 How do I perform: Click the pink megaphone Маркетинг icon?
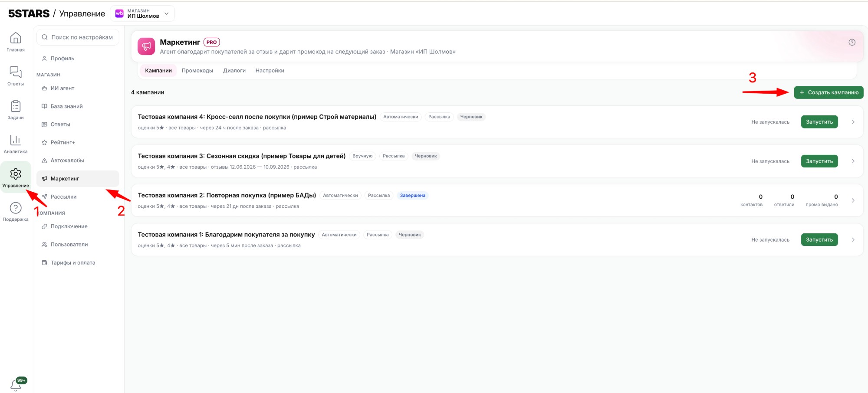tap(146, 46)
